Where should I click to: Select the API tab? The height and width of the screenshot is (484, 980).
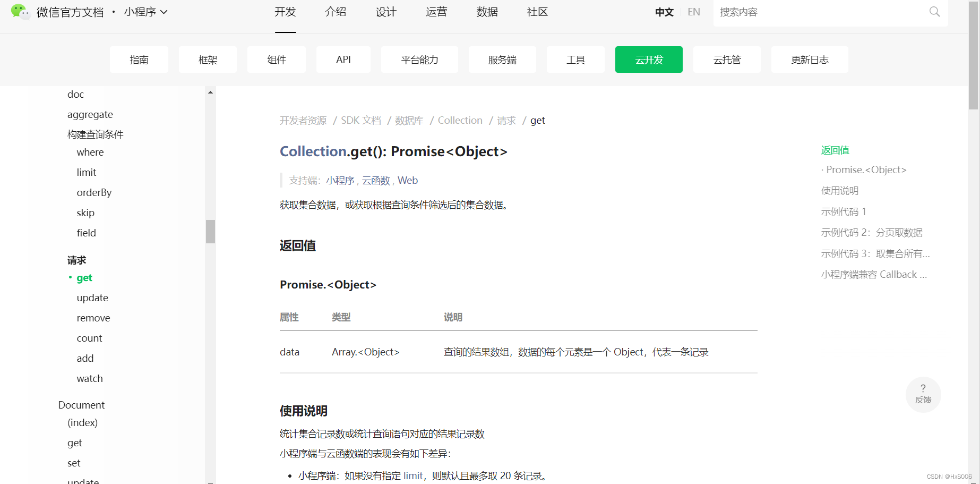tap(343, 60)
